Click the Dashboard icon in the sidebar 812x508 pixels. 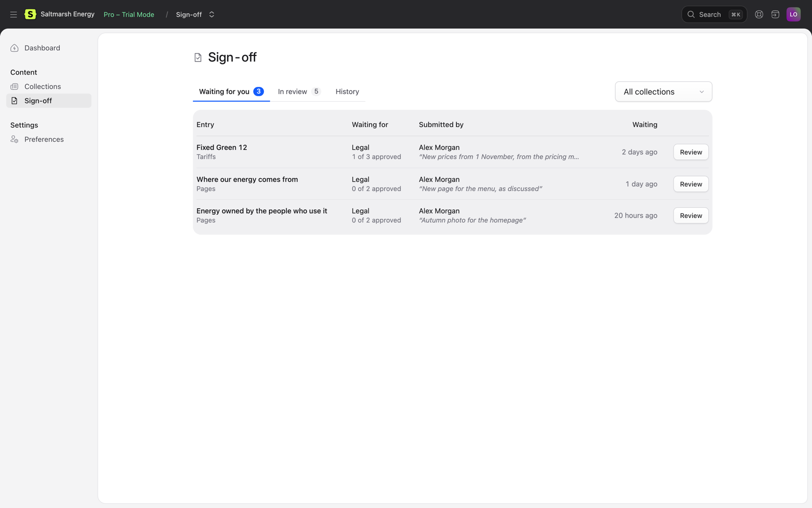tap(15, 48)
